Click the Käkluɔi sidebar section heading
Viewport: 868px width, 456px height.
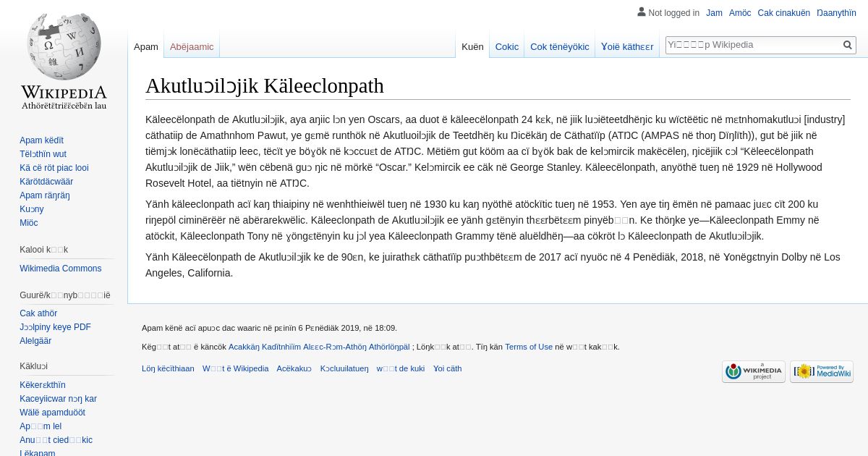pyautogui.click(x=33, y=366)
